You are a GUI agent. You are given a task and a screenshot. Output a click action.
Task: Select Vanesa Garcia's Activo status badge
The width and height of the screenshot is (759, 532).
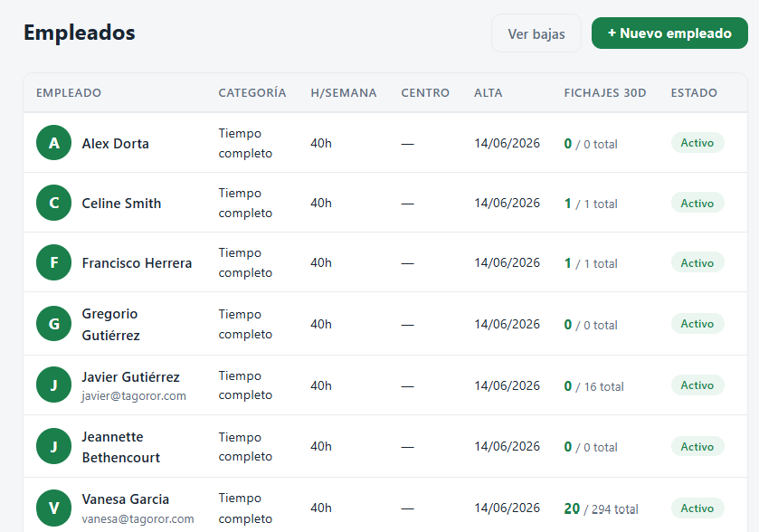pyautogui.click(x=697, y=508)
